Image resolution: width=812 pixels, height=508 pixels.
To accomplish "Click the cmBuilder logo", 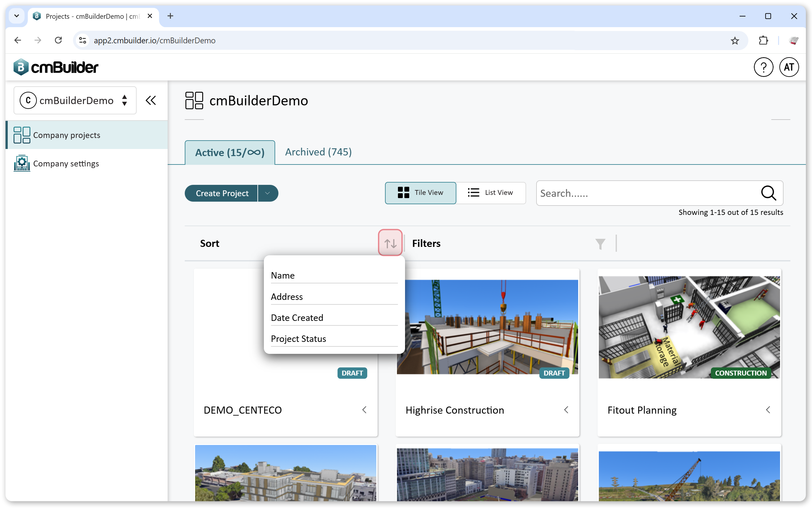I will (56, 67).
